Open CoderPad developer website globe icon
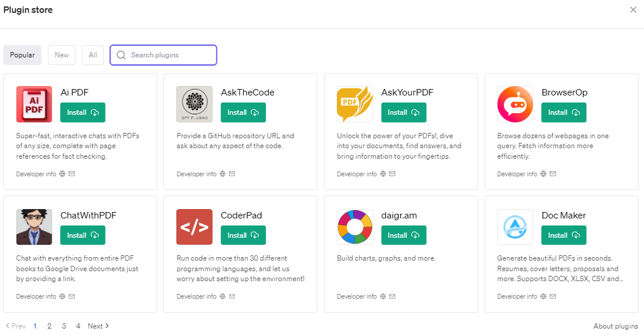This screenshot has height=335, width=644. [223, 297]
